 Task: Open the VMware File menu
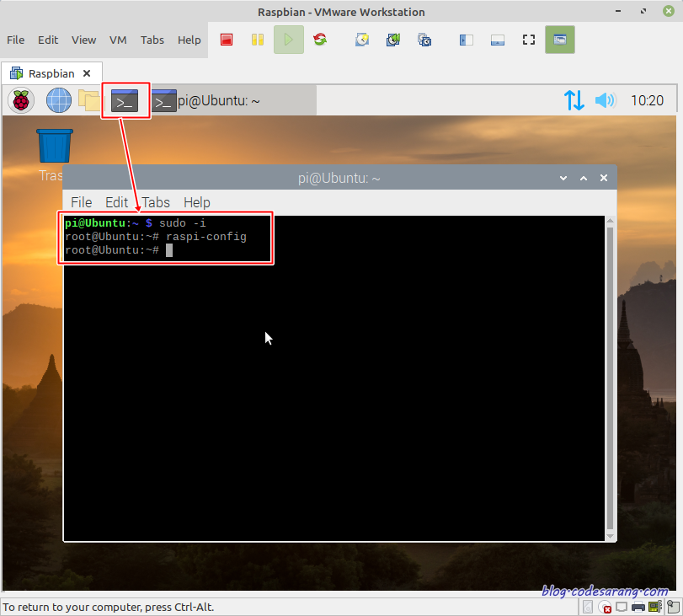16,40
